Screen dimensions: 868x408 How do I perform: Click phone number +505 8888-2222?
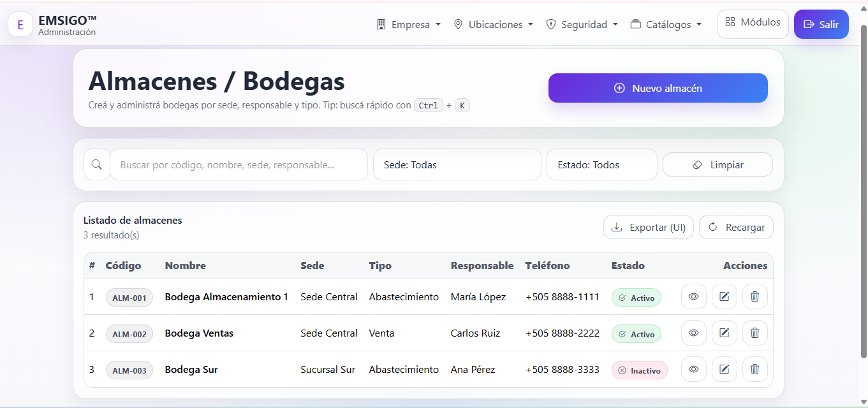pos(563,333)
